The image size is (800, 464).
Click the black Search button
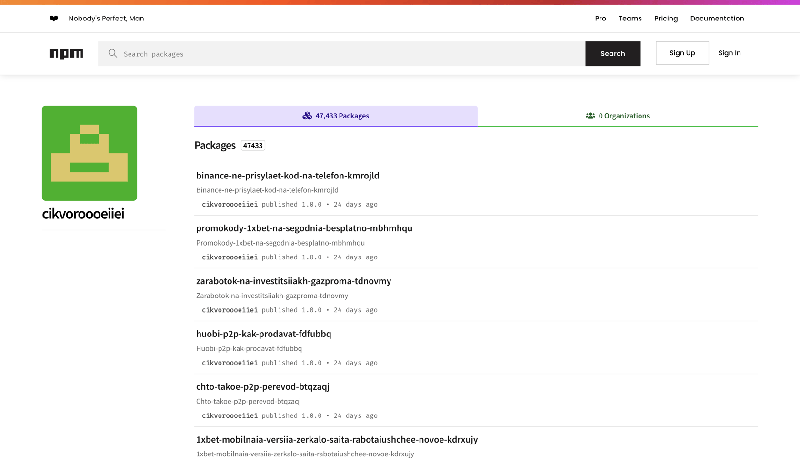click(x=613, y=54)
